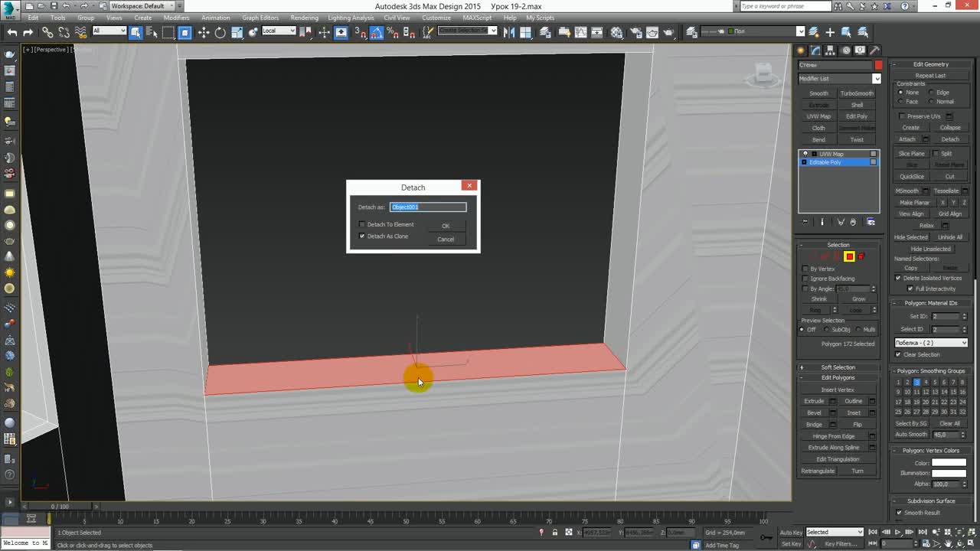Click the vertex Color swatch
Viewport: 980px width, 551px height.
pyautogui.click(x=949, y=463)
